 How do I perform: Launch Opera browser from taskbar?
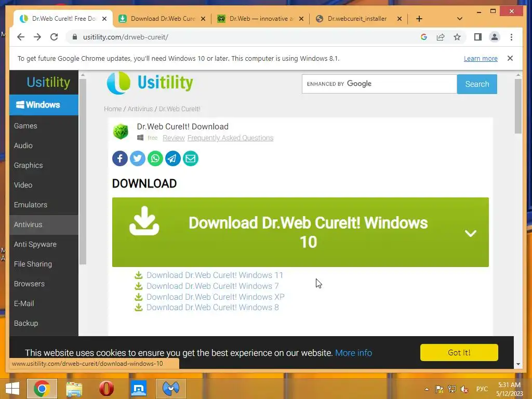106,389
